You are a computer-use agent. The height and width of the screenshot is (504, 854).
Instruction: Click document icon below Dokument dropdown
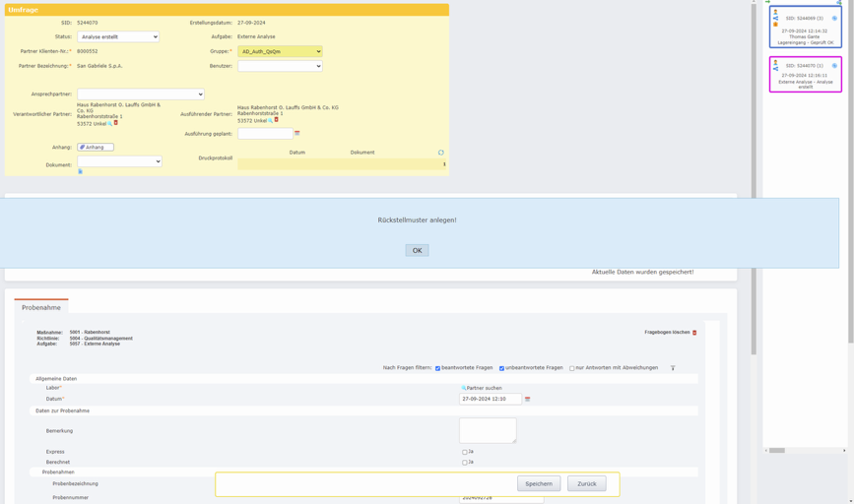pyautogui.click(x=81, y=171)
